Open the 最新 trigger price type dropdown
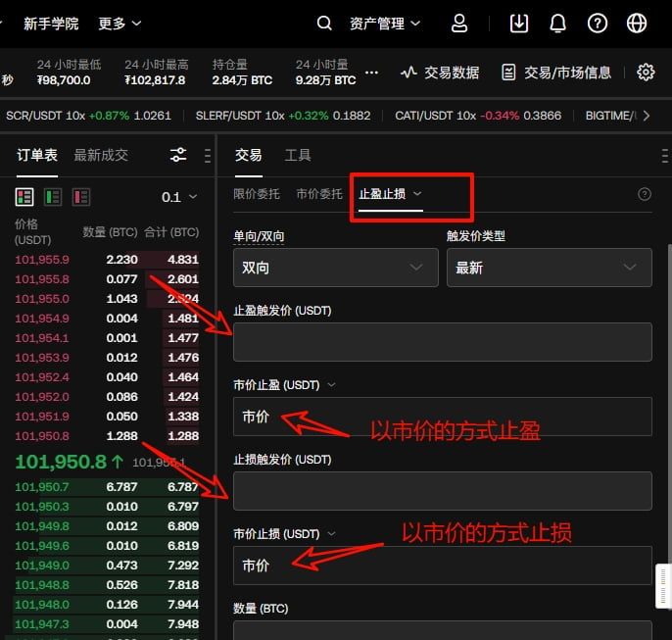 [x=549, y=268]
